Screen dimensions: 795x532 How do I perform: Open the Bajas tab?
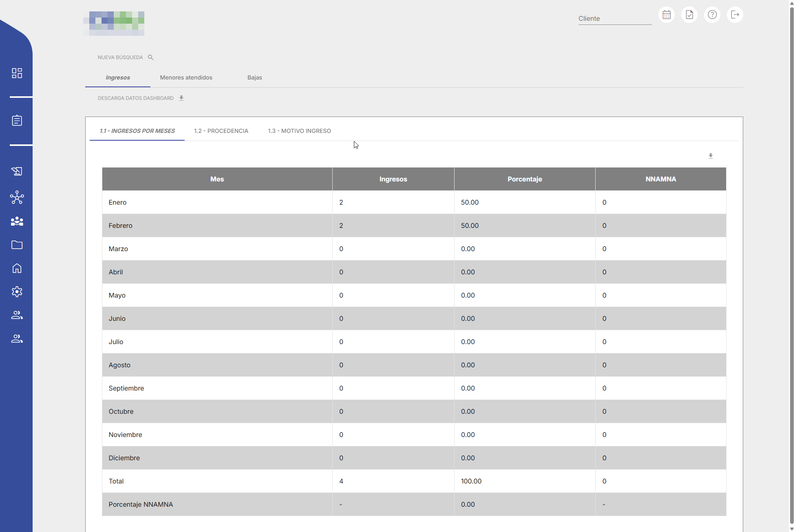(254, 77)
